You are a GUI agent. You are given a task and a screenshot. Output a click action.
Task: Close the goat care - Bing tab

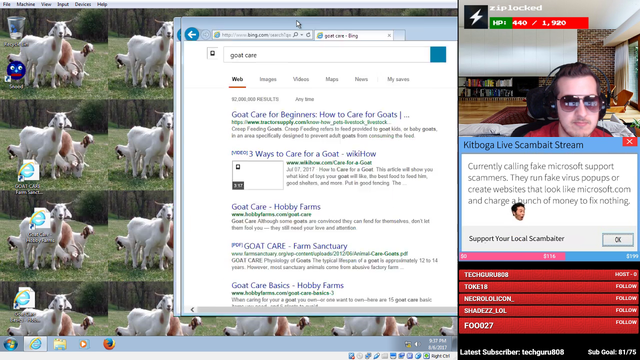pos(389,36)
